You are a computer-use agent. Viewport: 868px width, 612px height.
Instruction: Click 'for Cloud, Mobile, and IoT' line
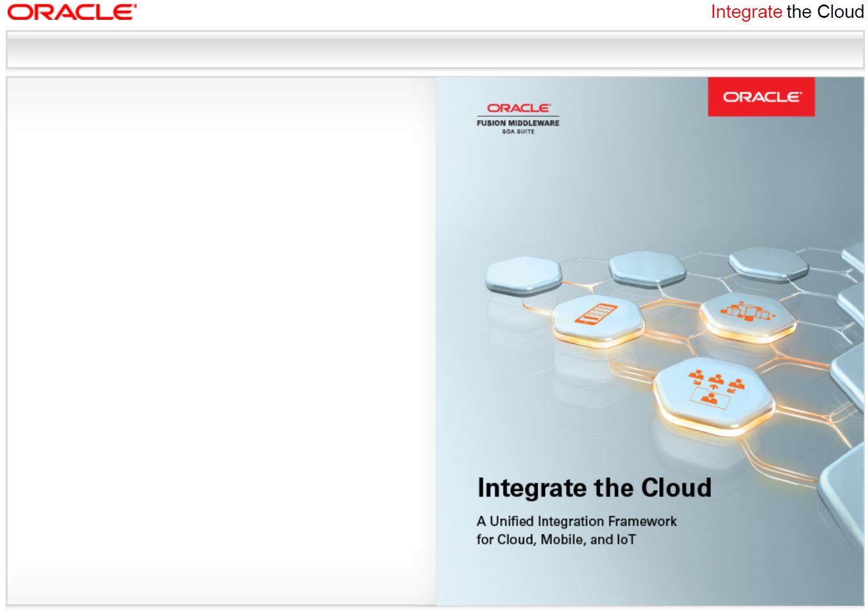pyautogui.click(x=556, y=540)
